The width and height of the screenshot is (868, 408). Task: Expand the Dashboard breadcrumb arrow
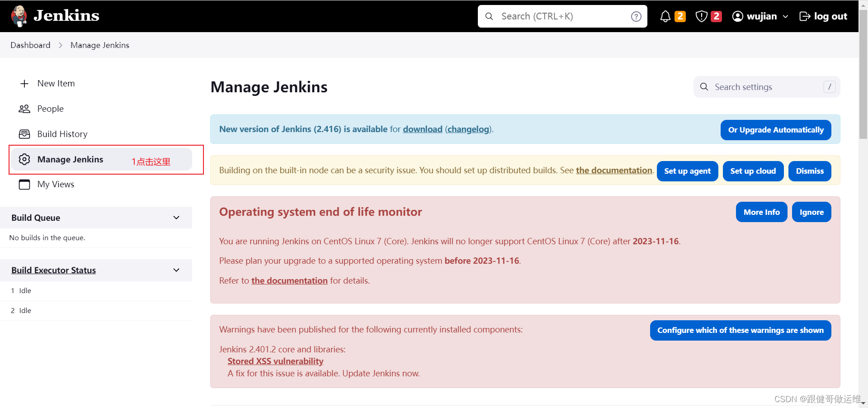[61, 45]
